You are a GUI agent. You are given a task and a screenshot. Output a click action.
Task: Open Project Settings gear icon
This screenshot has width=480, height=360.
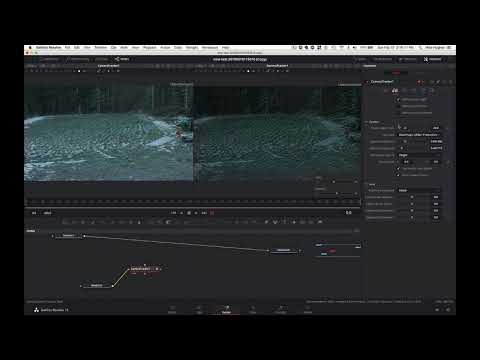[448, 310]
